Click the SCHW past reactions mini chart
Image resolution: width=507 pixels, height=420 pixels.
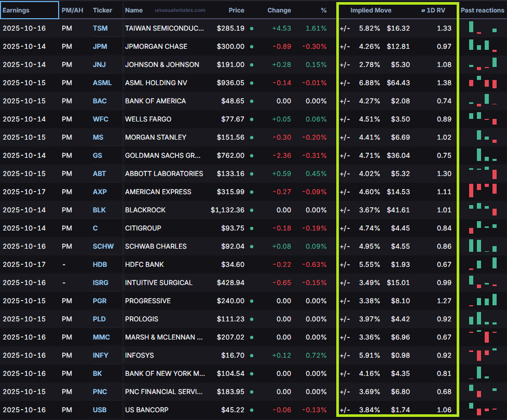point(483,246)
